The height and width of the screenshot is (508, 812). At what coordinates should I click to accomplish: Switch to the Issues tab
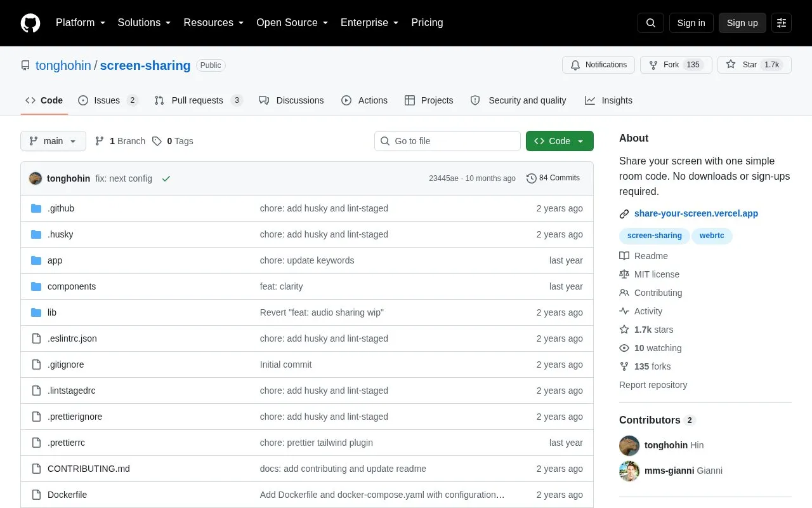pyautogui.click(x=108, y=100)
